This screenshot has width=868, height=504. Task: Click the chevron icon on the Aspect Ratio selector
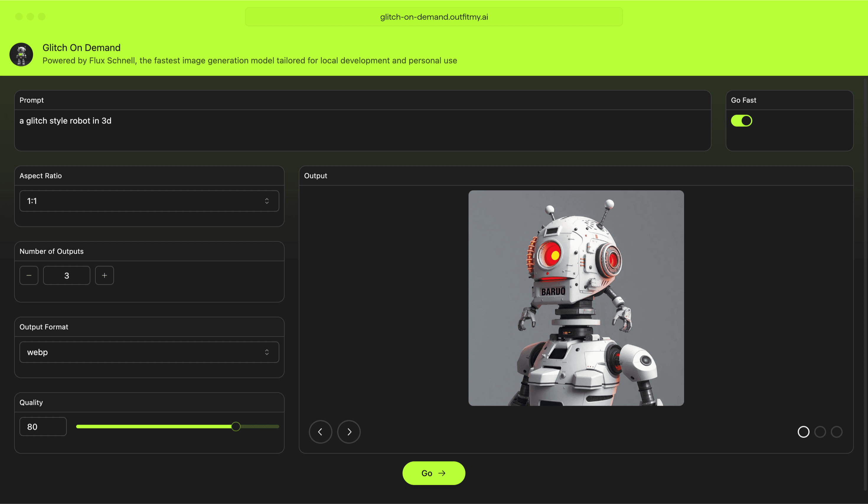coord(267,201)
